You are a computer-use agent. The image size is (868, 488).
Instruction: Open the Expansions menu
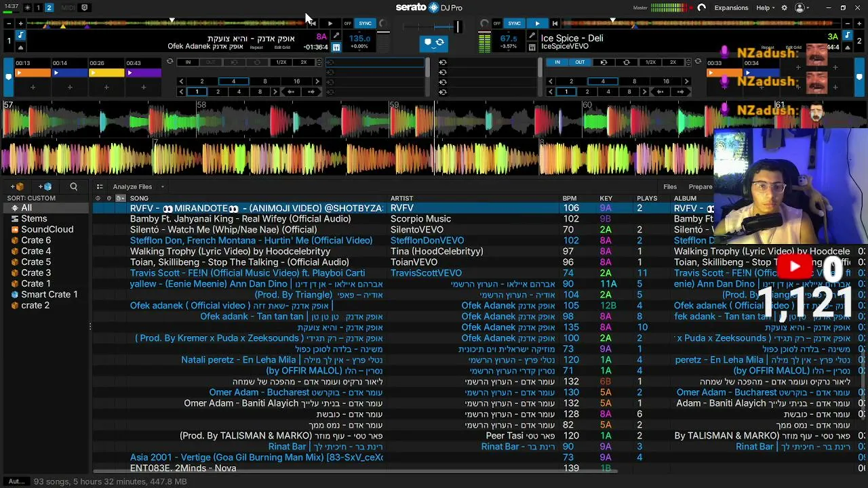[x=731, y=7]
